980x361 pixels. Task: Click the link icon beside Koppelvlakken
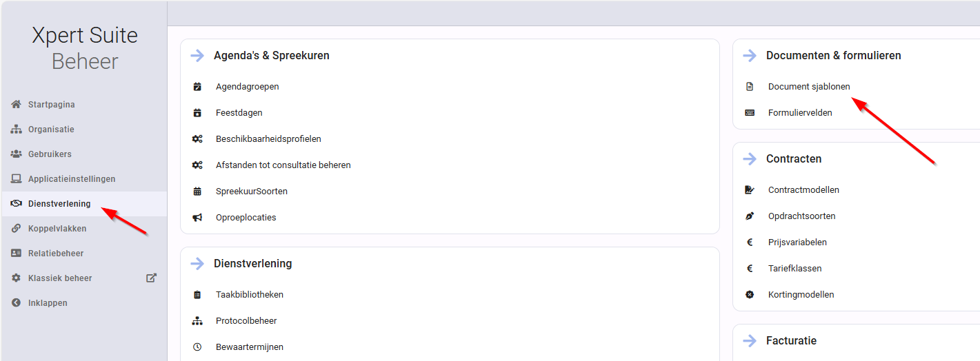16,229
